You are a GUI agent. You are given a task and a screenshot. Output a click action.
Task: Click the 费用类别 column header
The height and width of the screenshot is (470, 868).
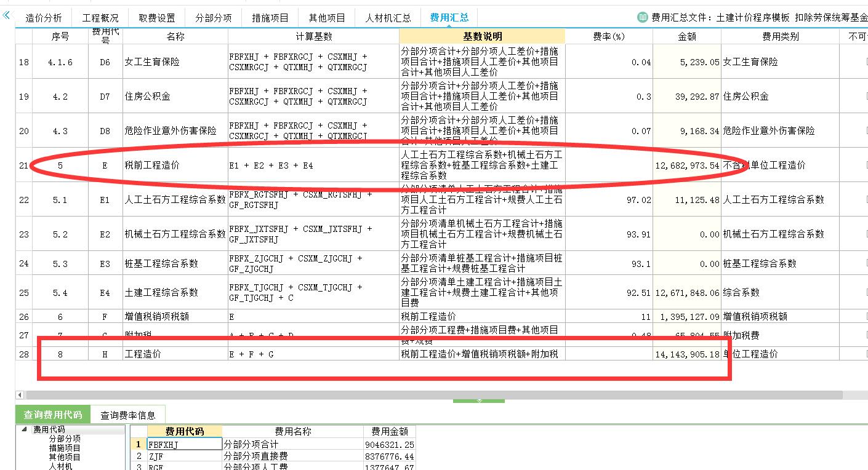pos(780,36)
